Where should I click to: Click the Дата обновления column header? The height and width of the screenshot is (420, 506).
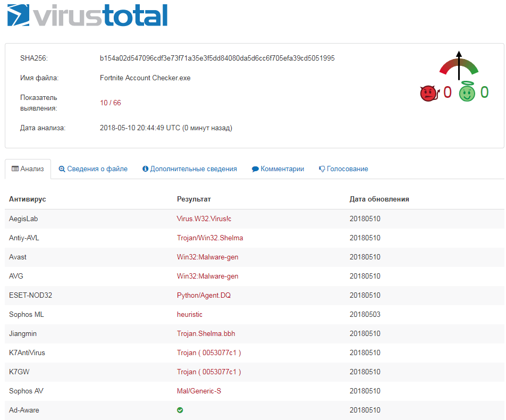pos(379,199)
